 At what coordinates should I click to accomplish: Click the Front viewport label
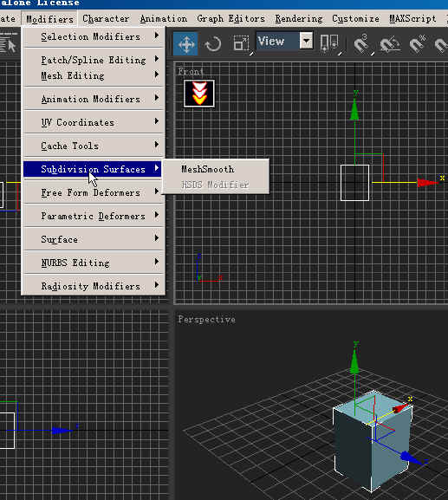tap(191, 71)
